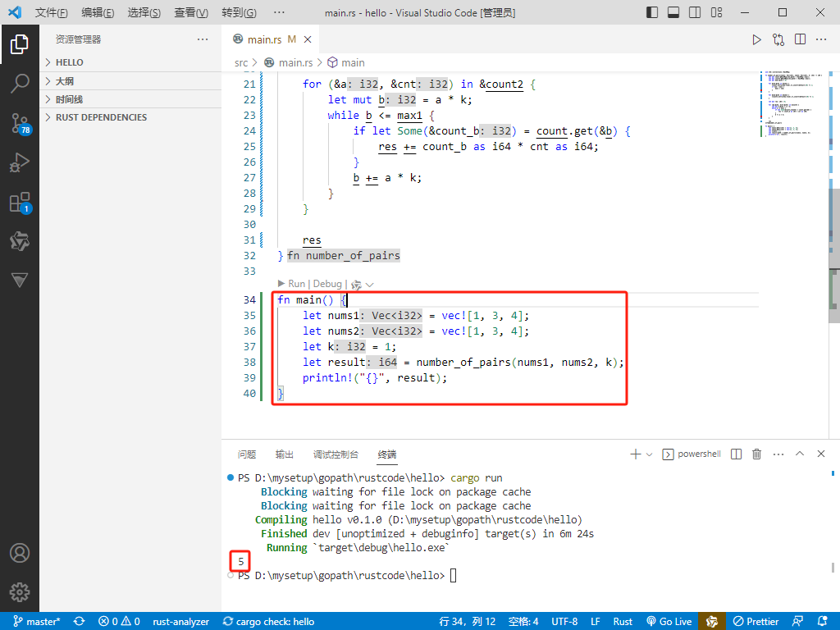The width and height of the screenshot is (840, 630).
Task: Change end of line sequence LF
Action: coord(596,622)
